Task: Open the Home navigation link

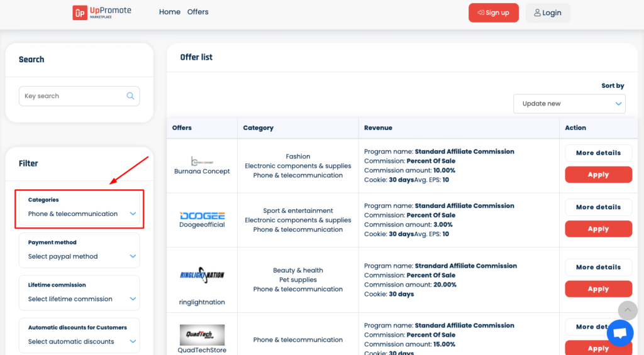Action: pos(170,12)
